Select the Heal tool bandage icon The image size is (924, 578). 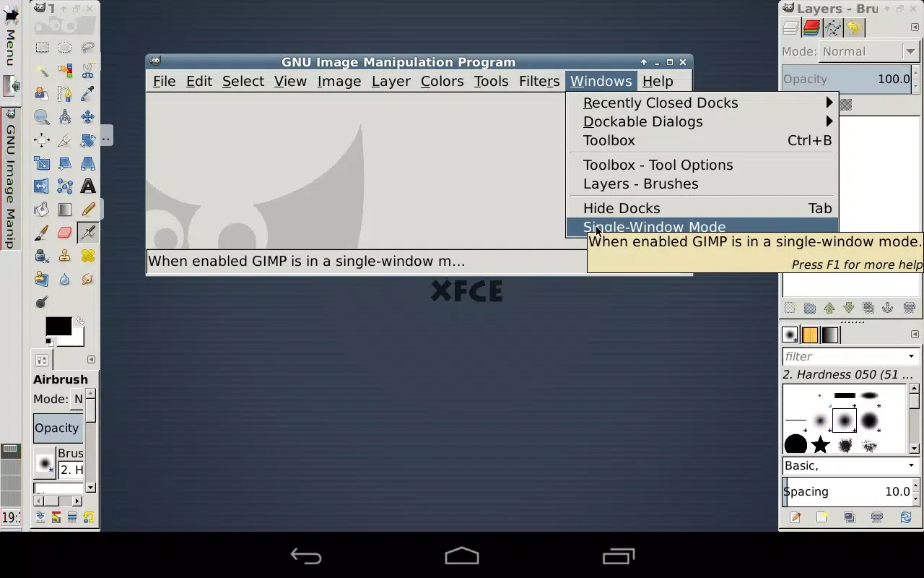[88, 256]
